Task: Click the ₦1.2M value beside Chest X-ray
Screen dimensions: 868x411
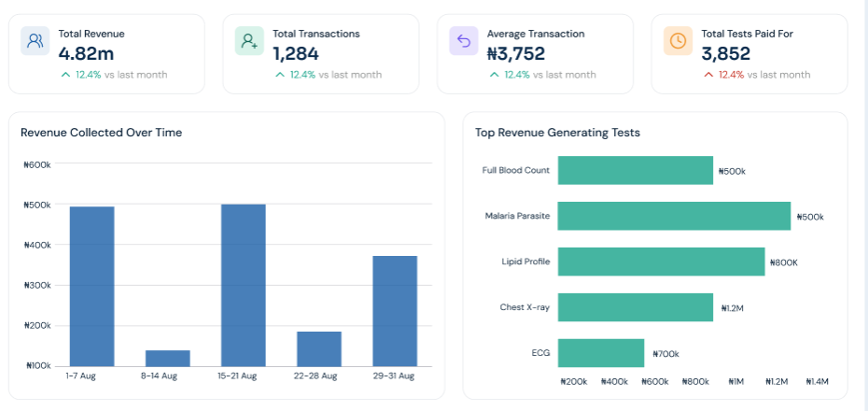Action: 733,308
